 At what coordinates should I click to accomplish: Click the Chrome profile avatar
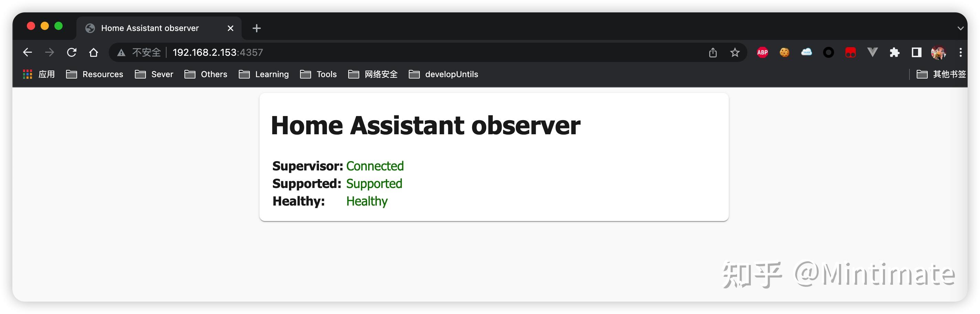[x=938, y=52]
